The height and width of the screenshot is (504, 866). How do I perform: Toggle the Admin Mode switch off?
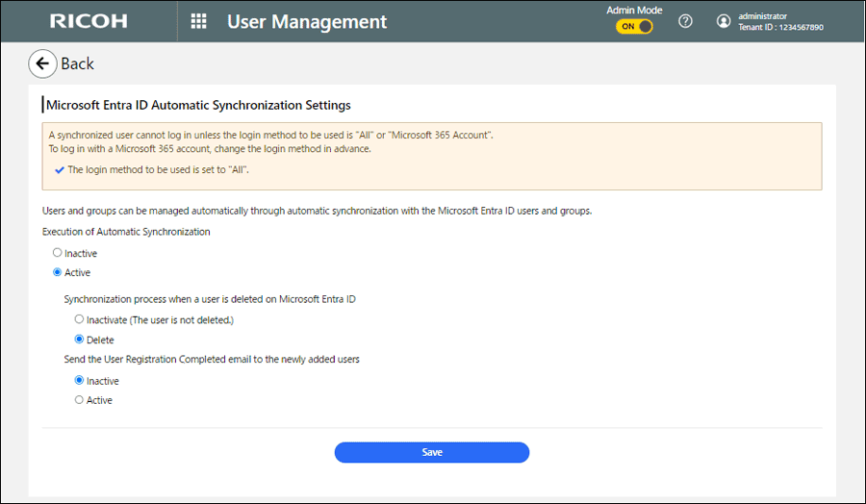tap(634, 27)
